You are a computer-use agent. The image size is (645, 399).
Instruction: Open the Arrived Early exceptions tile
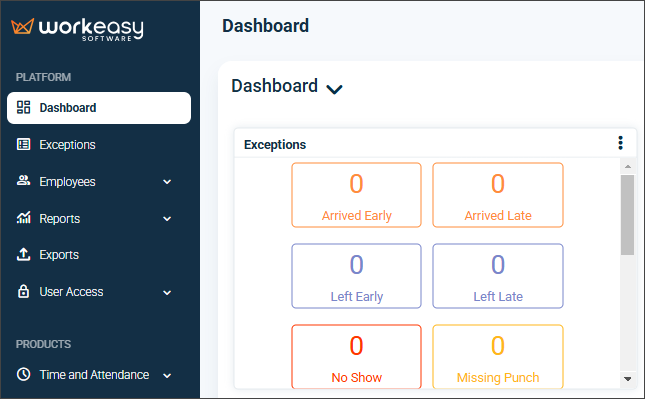356,195
